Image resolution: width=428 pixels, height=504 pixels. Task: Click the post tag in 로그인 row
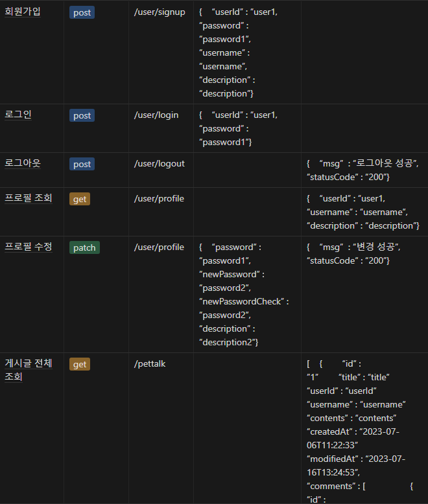82,115
